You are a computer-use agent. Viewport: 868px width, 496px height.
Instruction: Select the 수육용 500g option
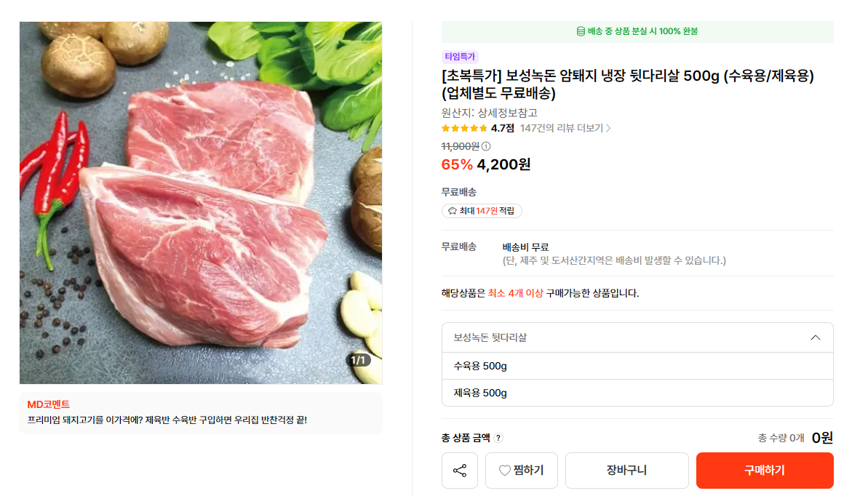637,366
